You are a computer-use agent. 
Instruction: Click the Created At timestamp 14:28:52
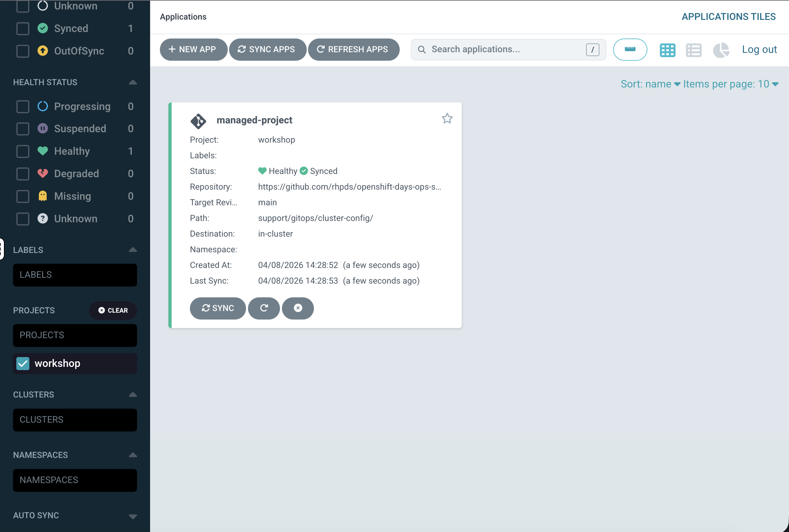(298, 265)
